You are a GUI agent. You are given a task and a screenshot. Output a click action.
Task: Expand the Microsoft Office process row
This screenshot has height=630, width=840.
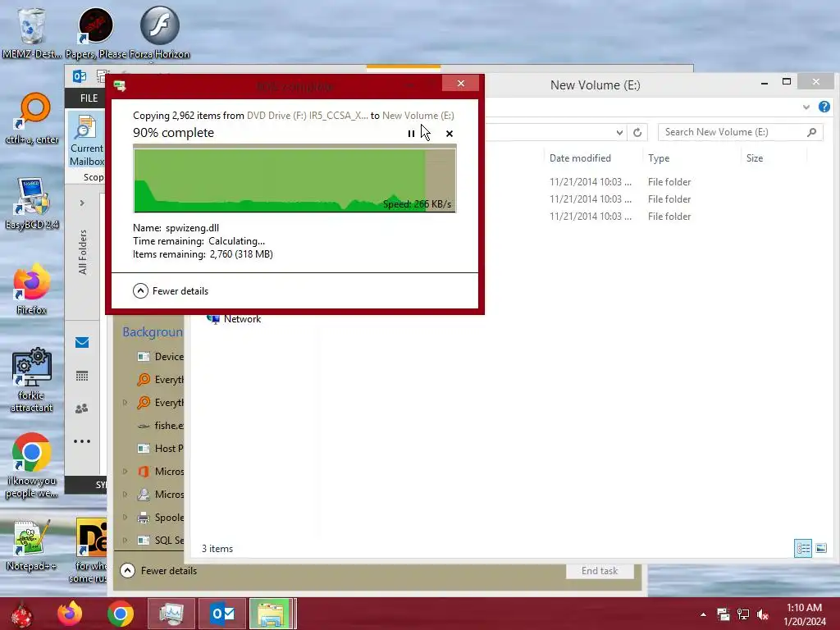click(126, 472)
